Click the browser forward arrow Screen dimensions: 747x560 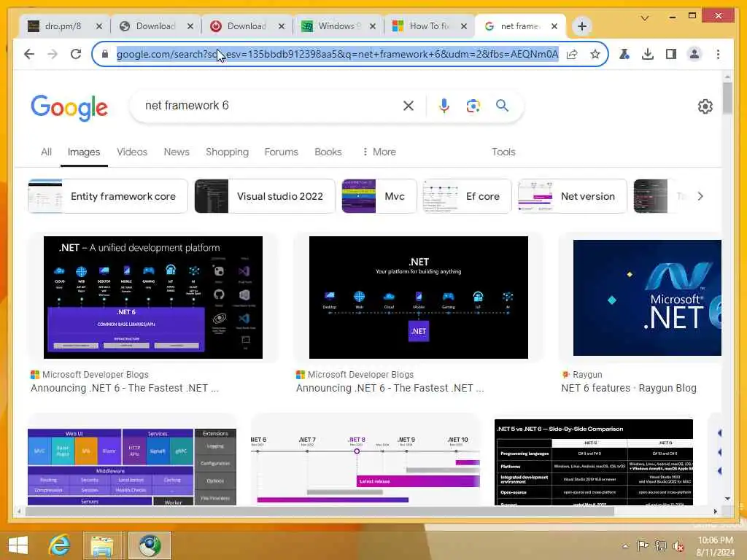[x=53, y=54]
